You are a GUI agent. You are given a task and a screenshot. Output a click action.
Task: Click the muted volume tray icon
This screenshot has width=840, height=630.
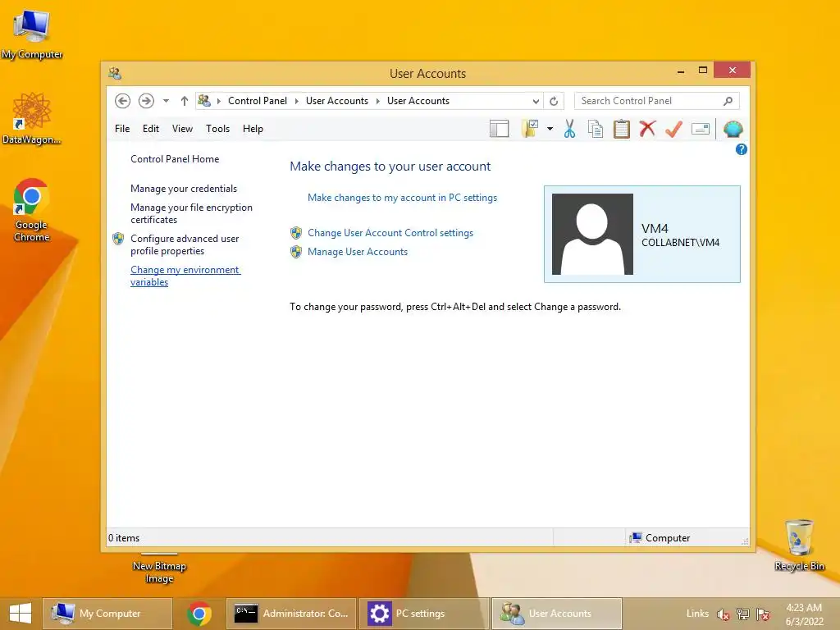[x=724, y=614]
